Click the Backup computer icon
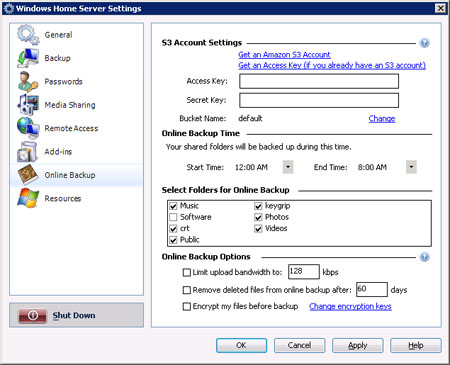The height and width of the screenshot is (365, 450). tap(28, 58)
